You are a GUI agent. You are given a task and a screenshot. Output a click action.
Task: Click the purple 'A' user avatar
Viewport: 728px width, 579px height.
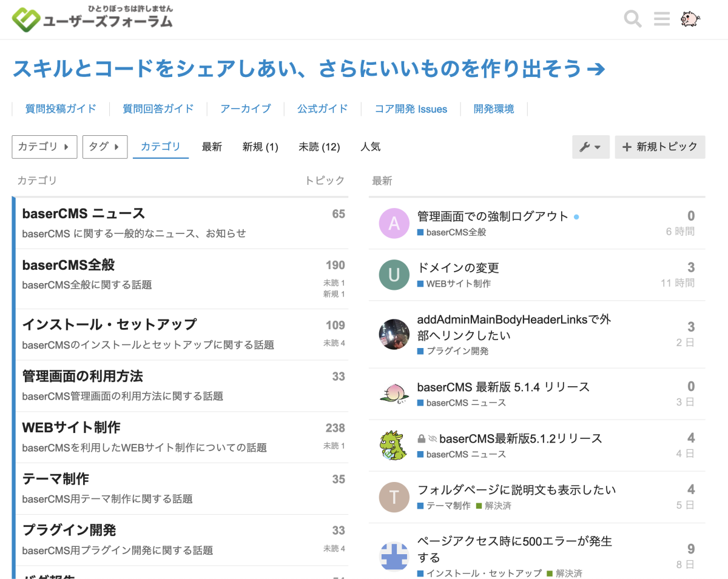pyautogui.click(x=394, y=224)
